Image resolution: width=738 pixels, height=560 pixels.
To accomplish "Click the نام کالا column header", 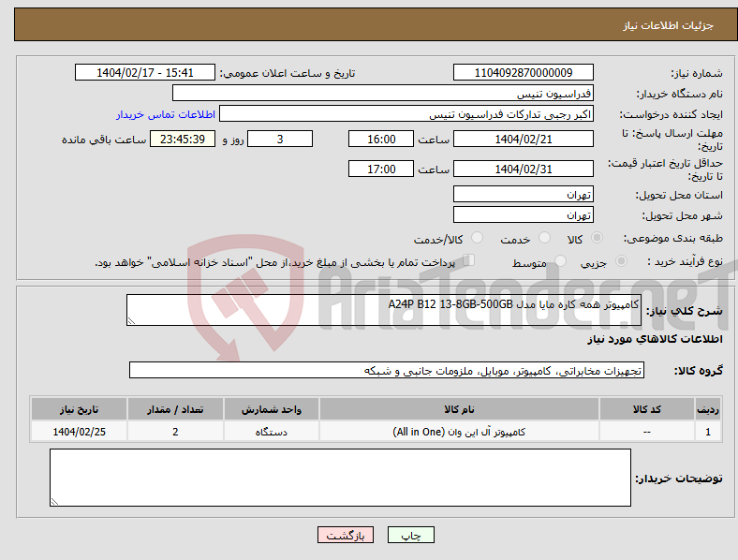I will (x=459, y=409).
